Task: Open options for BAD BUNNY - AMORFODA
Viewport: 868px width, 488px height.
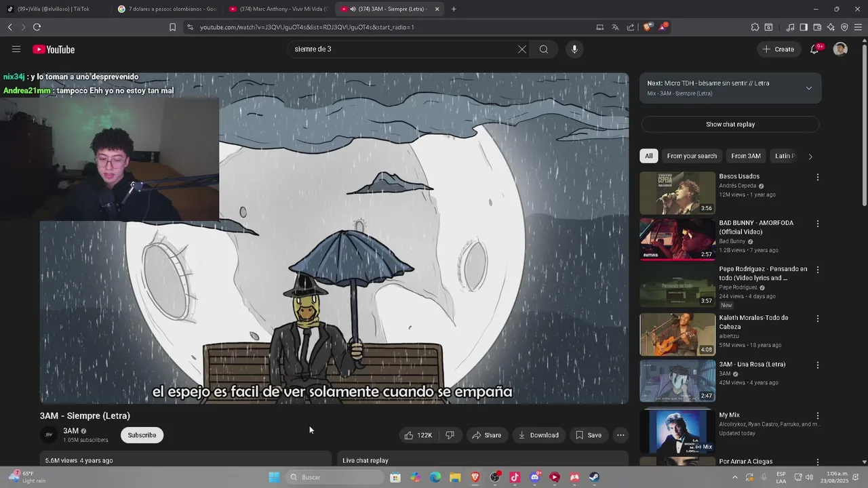Action: (x=817, y=224)
